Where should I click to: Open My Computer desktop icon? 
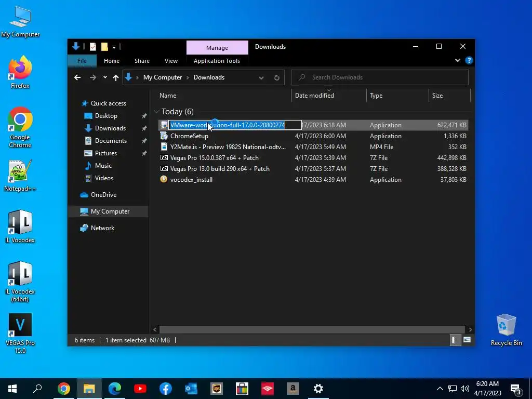click(20, 21)
